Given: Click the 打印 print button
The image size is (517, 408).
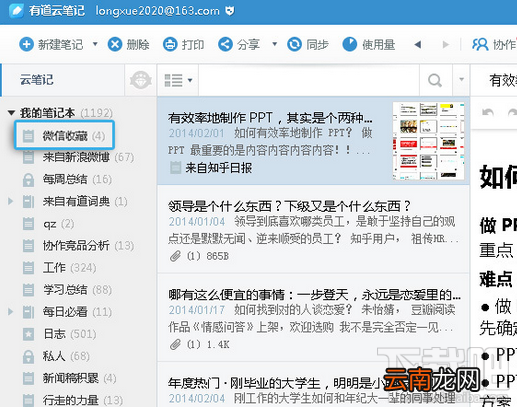Looking at the screenshot, I should 184,44.
